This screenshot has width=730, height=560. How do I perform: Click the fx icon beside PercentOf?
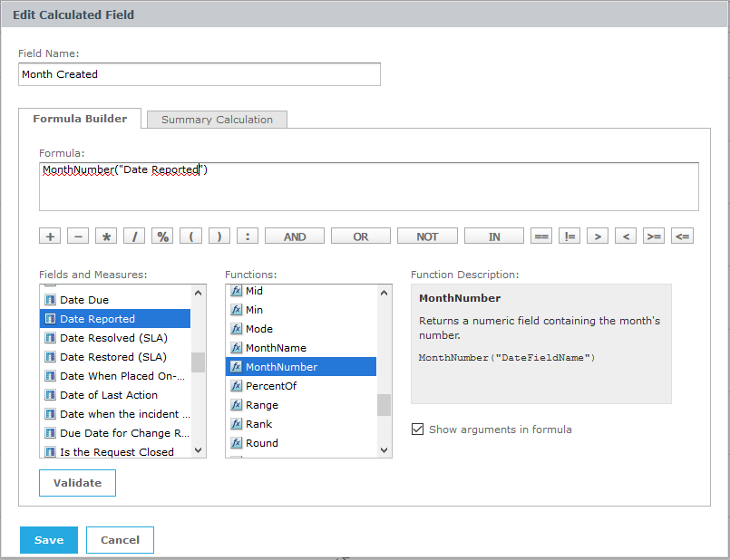point(236,386)
